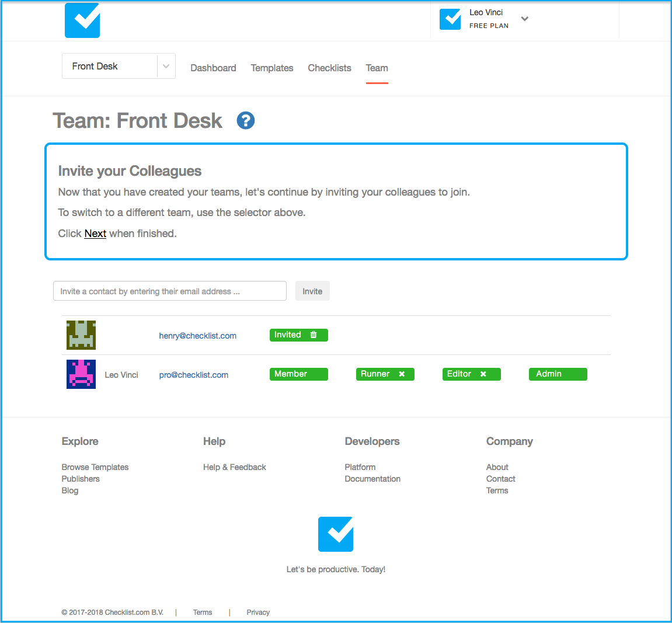
Task: Visit the Blog footer link
Action: pyautogui.click(x=70, y=490)
